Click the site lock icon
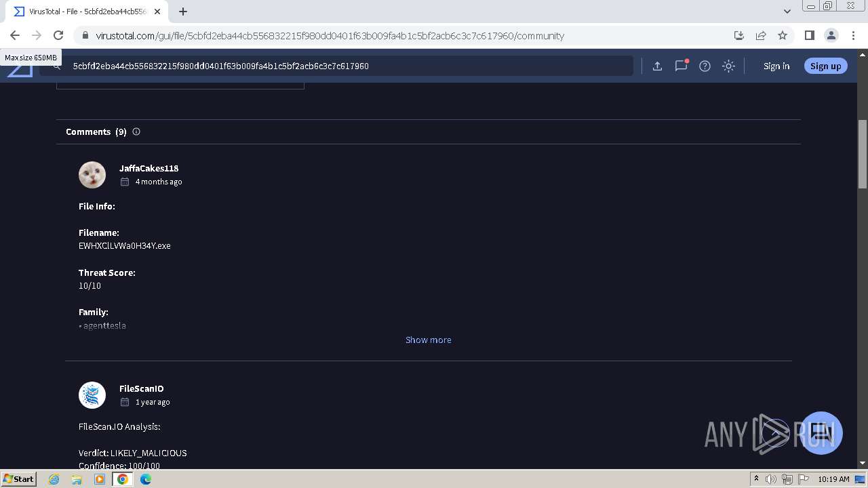Viewport: 868px width, 488px height. 85,36
